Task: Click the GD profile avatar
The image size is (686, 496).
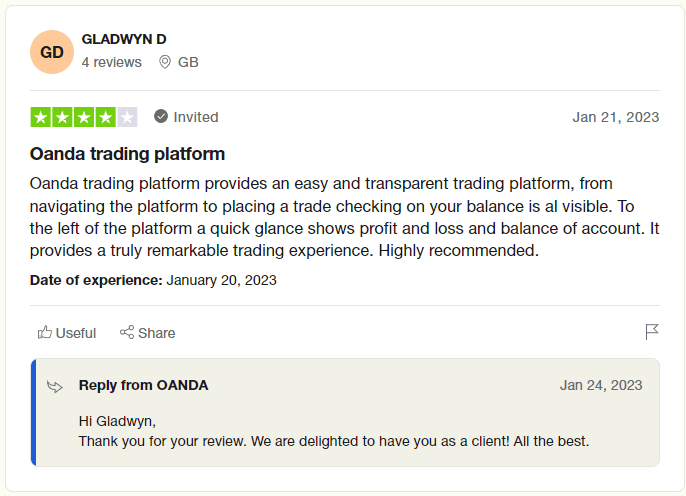Action: [52, 52]
